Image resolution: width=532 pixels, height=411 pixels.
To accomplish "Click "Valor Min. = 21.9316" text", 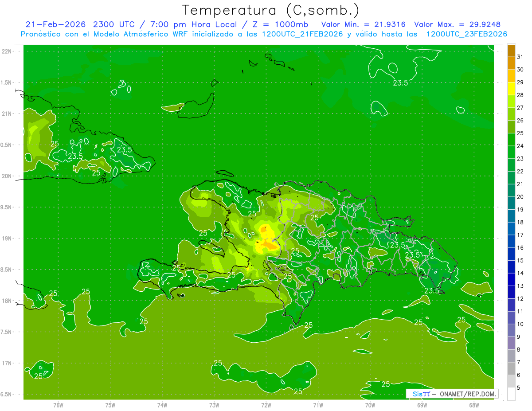I will click(x=364, y=24).
